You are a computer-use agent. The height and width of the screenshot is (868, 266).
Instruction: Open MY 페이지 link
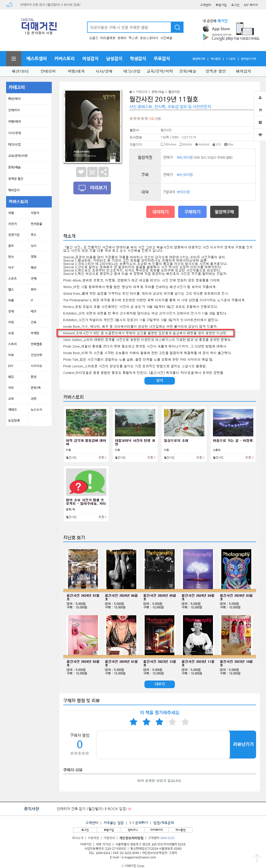(x=251, y=5)
